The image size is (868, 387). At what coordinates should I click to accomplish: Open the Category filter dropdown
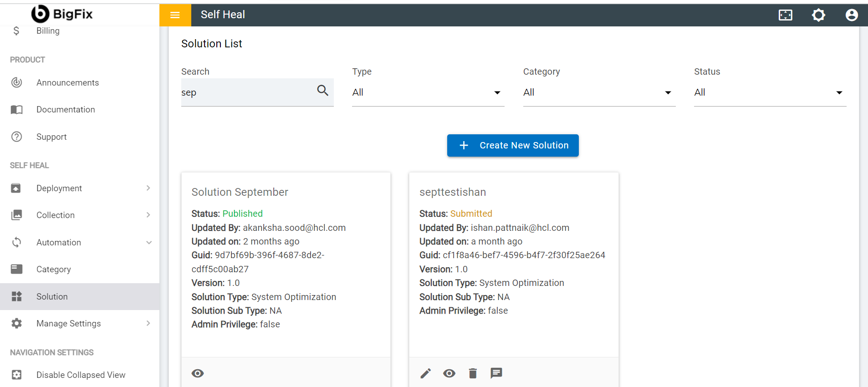(x=598, y=92)
